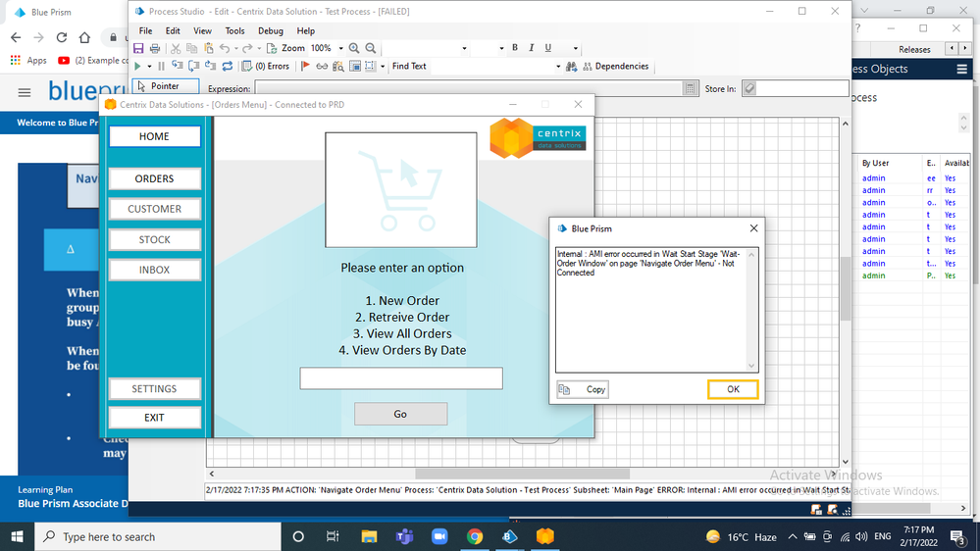Click SETTINGS button in Centrix sidebar

coord(154,388)
